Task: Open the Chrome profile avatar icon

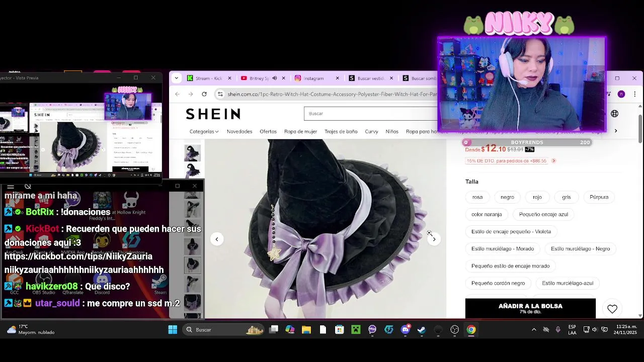Action: [x=621, y=94]
